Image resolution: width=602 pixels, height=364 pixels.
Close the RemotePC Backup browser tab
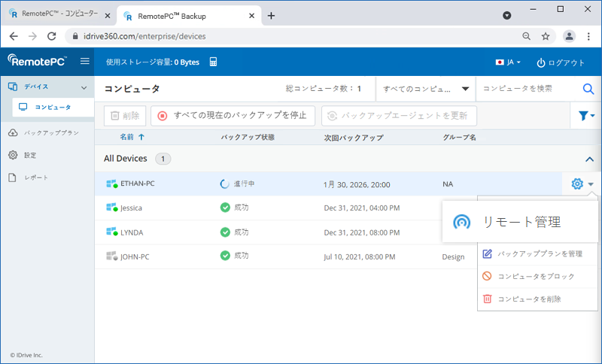point(251,16)
